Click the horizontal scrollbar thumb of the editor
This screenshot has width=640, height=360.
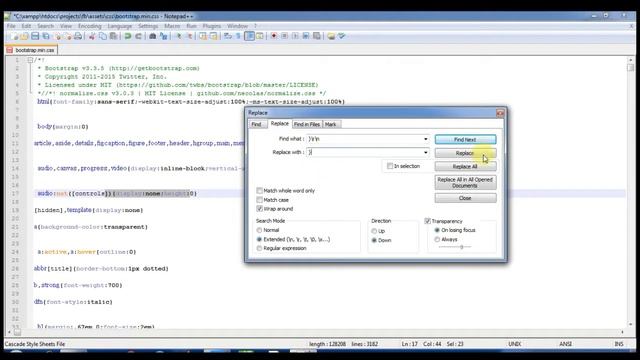tap(17, 332)
